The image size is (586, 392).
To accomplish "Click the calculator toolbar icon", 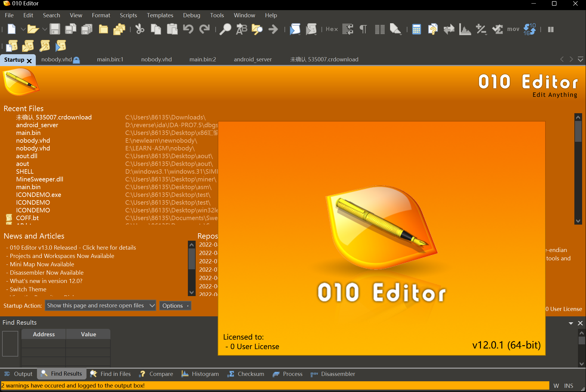I will point(416,29).
